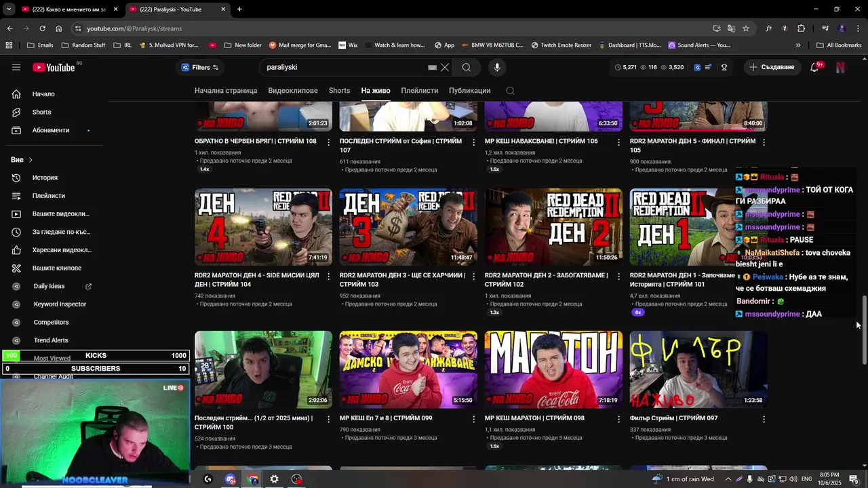Screen dimensions: 868x488
Task: Open the RDR2 ДЕН 3 video thumbnail
Action: [408, 227]
